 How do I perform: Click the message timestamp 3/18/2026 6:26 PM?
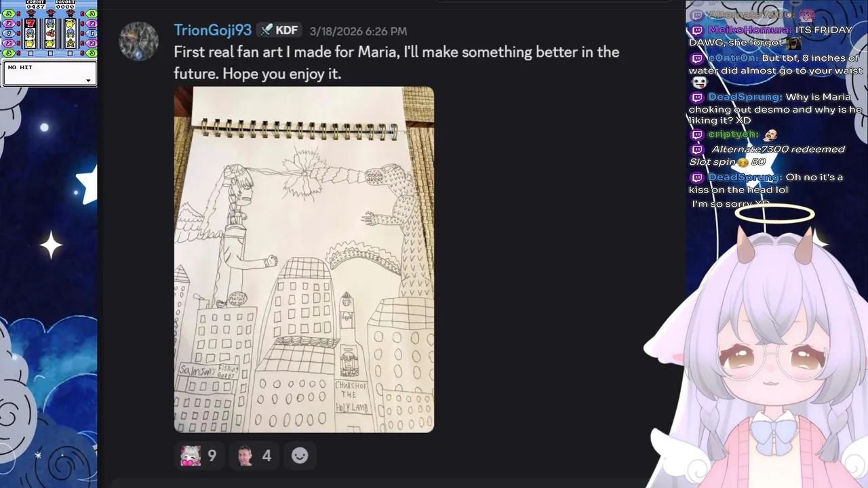358,31
